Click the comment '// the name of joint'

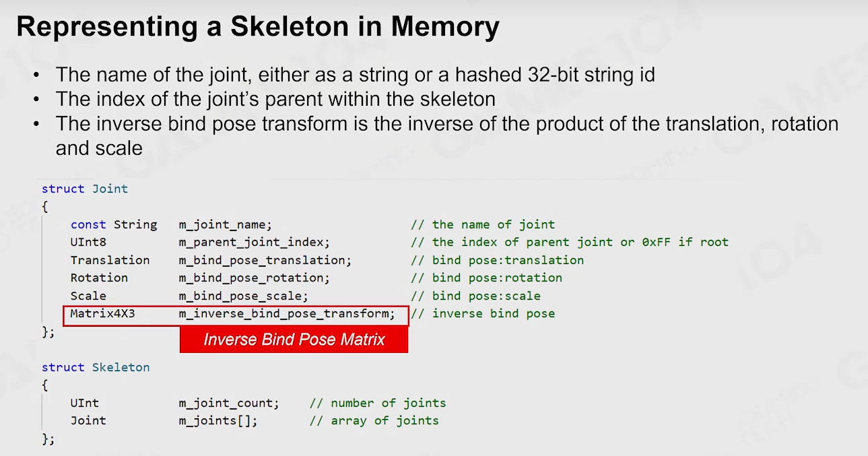483,224
